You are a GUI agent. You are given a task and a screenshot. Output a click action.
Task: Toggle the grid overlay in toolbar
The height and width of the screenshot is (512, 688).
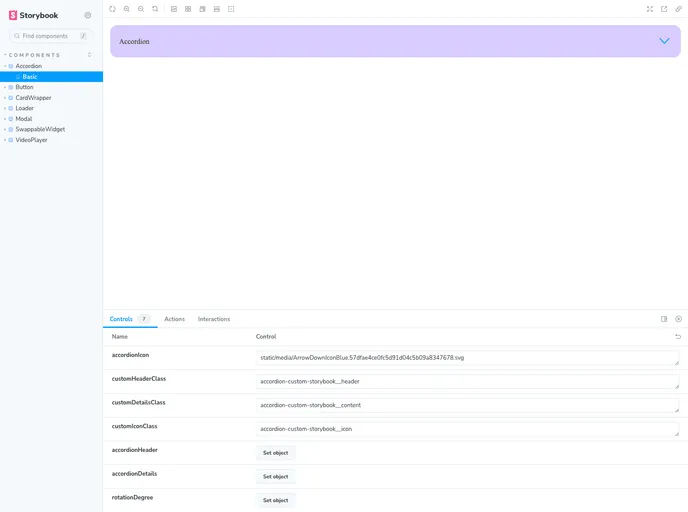(188, 9)
